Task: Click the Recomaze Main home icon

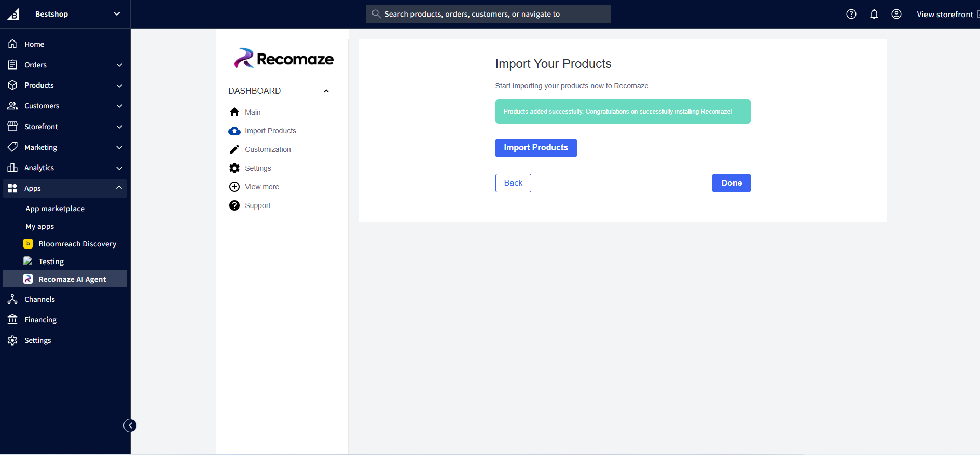Action: pyautogui.click(x=234, y=112)
